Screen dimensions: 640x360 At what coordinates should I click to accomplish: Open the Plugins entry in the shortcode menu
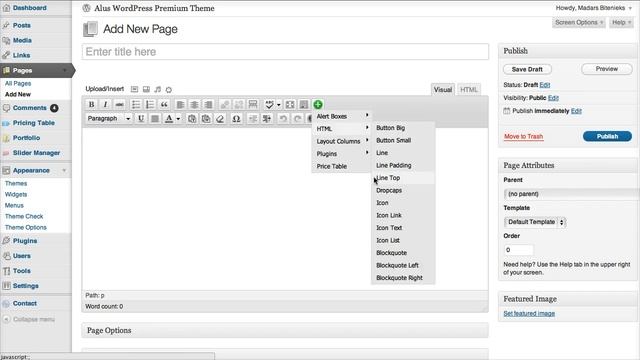coord(342,153)
